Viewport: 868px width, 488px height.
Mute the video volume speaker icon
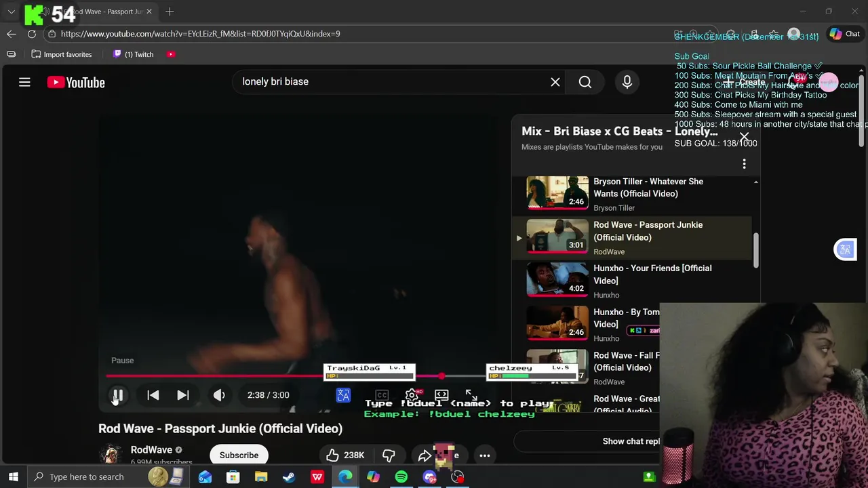click(219, 395)
